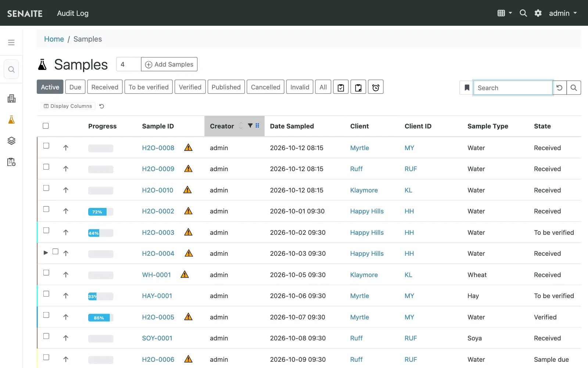Submit search with the magnifier button
This screenshot has height=368, width=588.
(574, 88)
